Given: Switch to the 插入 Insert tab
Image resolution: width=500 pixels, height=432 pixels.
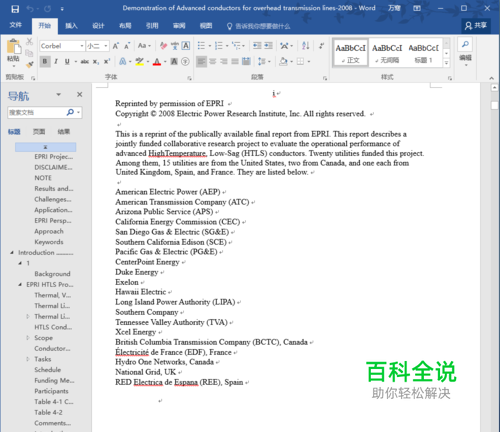Looking at the screenshot, I should point(71,26).
